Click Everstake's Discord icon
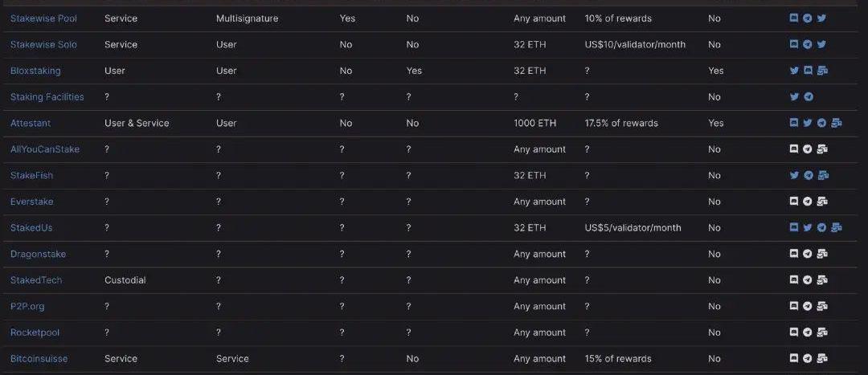868x375 pixels. [794, 202]
